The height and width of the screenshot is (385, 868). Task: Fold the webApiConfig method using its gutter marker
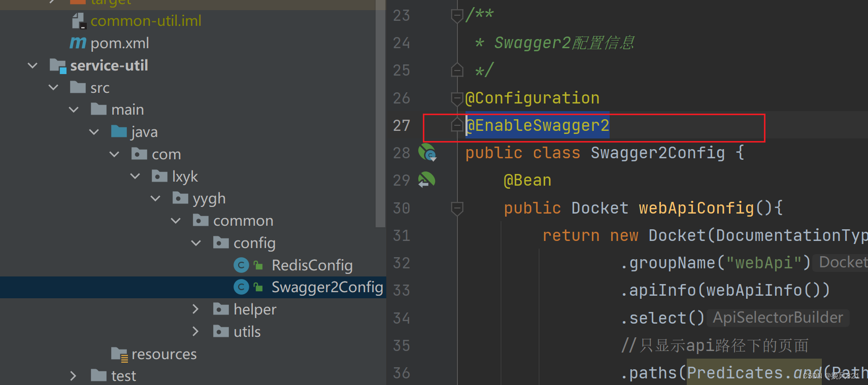[x=456, y=208]
